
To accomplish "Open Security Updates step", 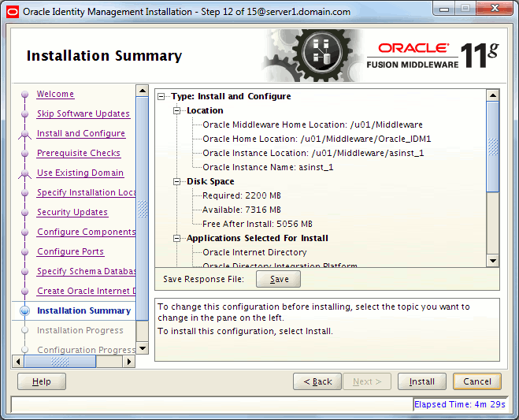I will (72, 212).
